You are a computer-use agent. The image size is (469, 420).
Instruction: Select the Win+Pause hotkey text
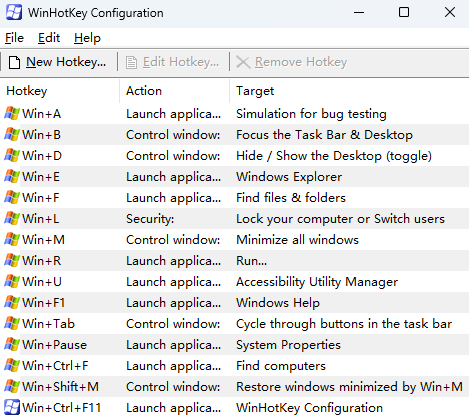click(54, 345)
